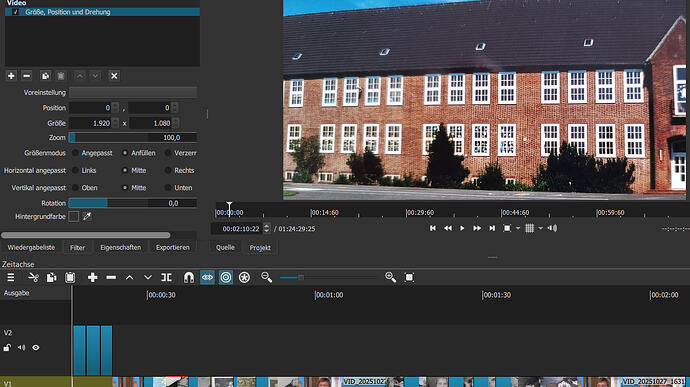Align horizontally Rechts
Viewport: 690px width, 387px height.
pyautogui.click(x=168, y=170)
